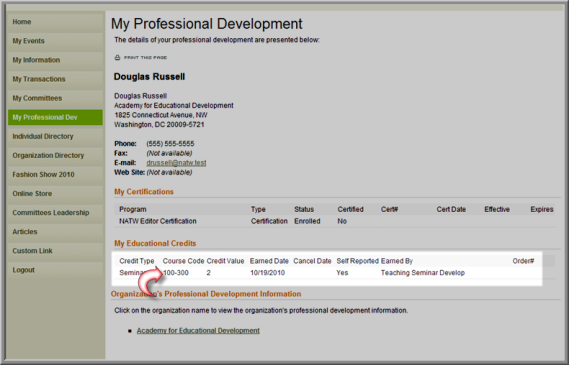Screen dimensions: 569x365
Task: Click the Earned By column header
Action: tap(397, 261)
